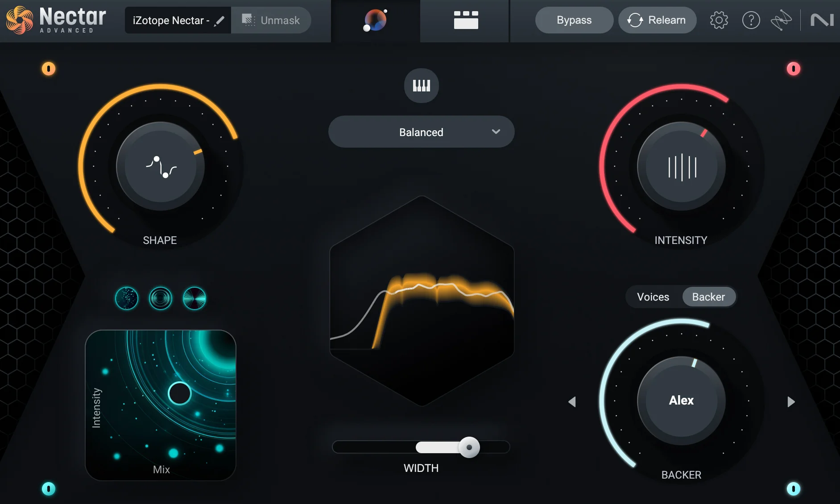
Task: Select the leftmost particle vibe icon
Action: tap(126, 298)
